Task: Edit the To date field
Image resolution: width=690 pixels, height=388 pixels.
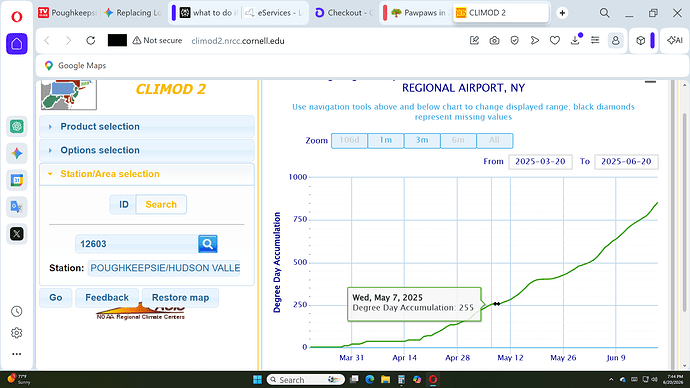Action: pos(626,161)
